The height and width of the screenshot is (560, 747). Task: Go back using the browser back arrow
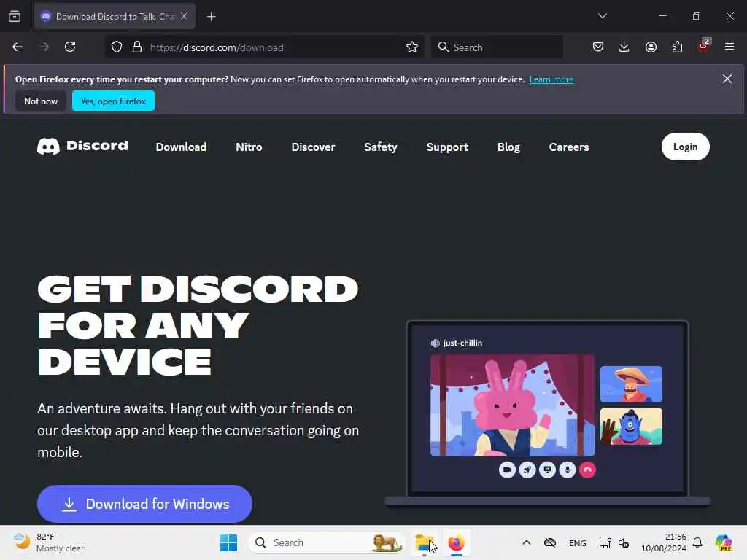pos(18,47)
